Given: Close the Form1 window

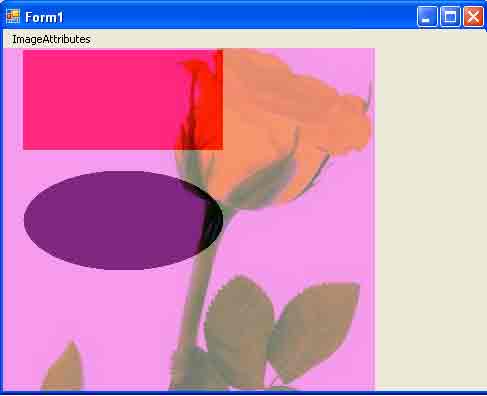Looking at the screenshot, I should [473, 16].
